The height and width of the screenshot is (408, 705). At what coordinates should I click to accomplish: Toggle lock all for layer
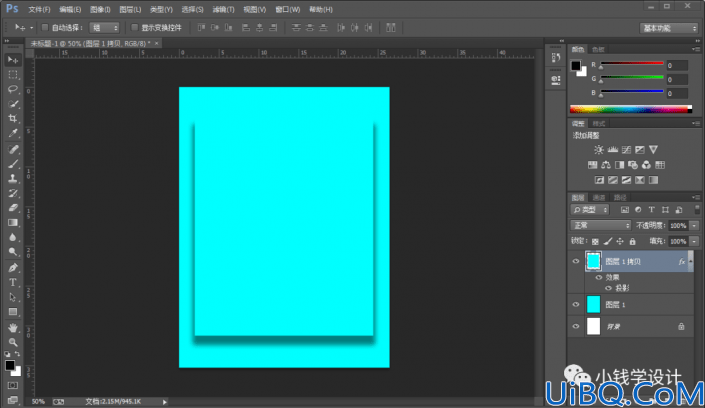tap(633, 242)
